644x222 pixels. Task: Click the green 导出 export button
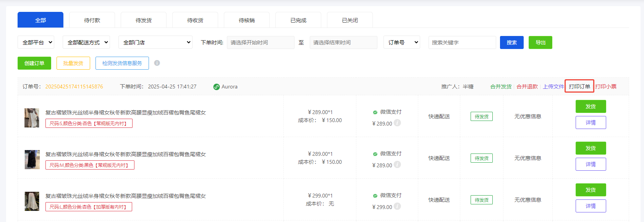540,42
